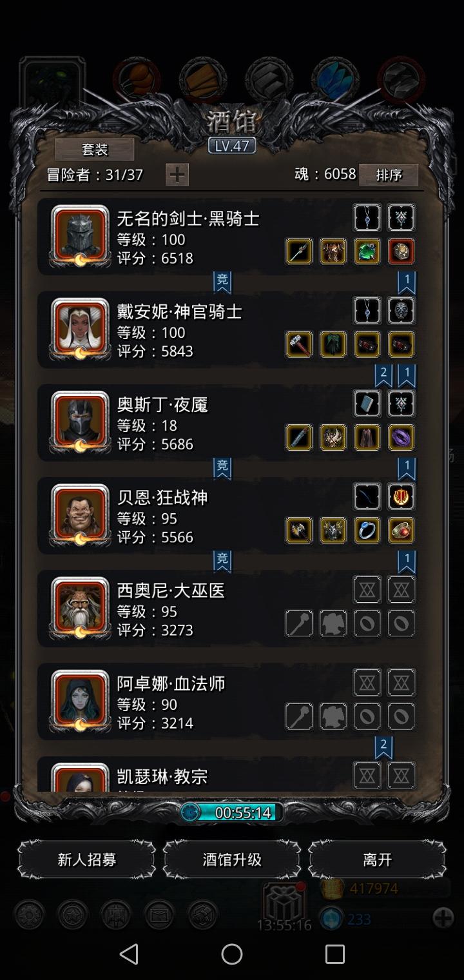
Task: Open the 排序 sort options
Action: [389, 175]
